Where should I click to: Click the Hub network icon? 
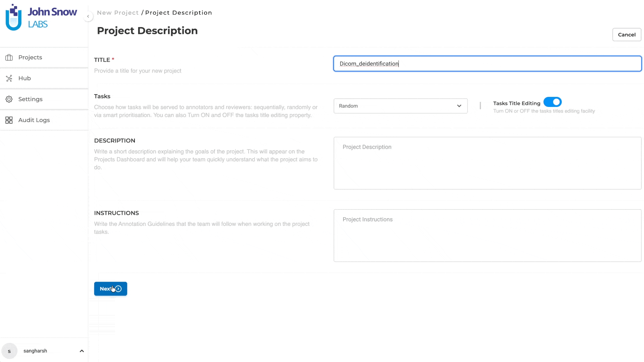[9, 78]
